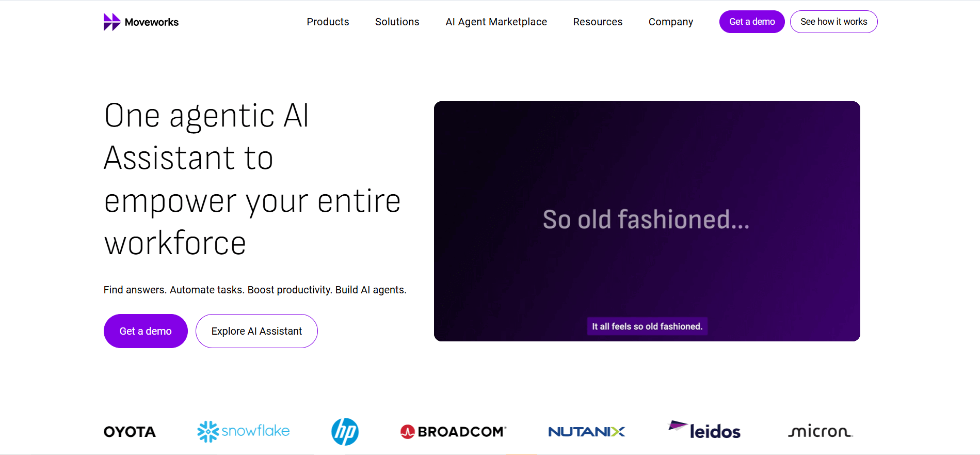Viewport: 980px width, 455px height.
Task: Click See how it works button
Action: 834,22
